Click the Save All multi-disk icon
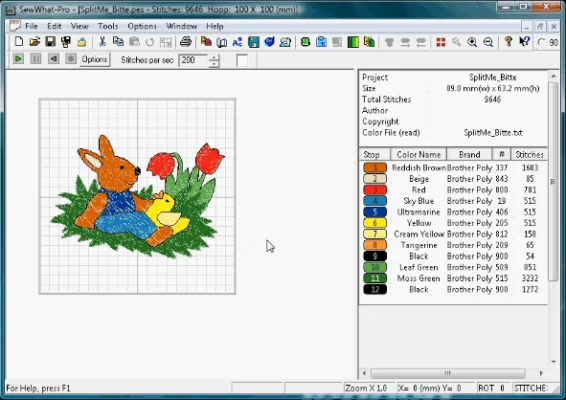Image resolution: width=566 pixels, height=400 pixels. tap(66, 42)
